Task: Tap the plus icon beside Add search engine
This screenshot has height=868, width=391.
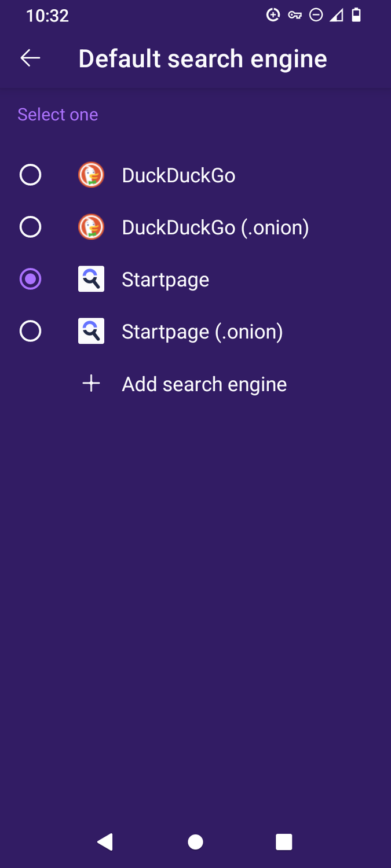Action: point(91,383)
